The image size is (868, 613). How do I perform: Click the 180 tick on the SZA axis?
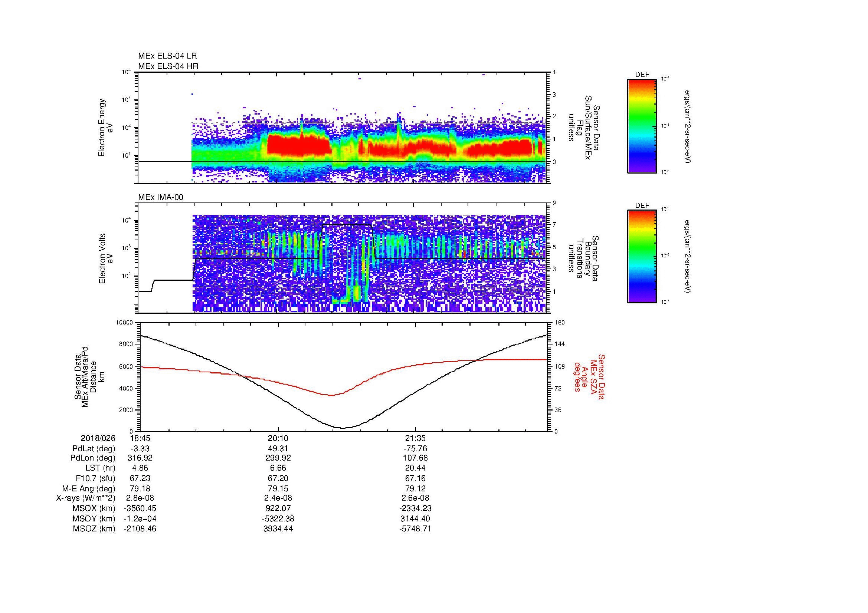(x=560, y=323)
